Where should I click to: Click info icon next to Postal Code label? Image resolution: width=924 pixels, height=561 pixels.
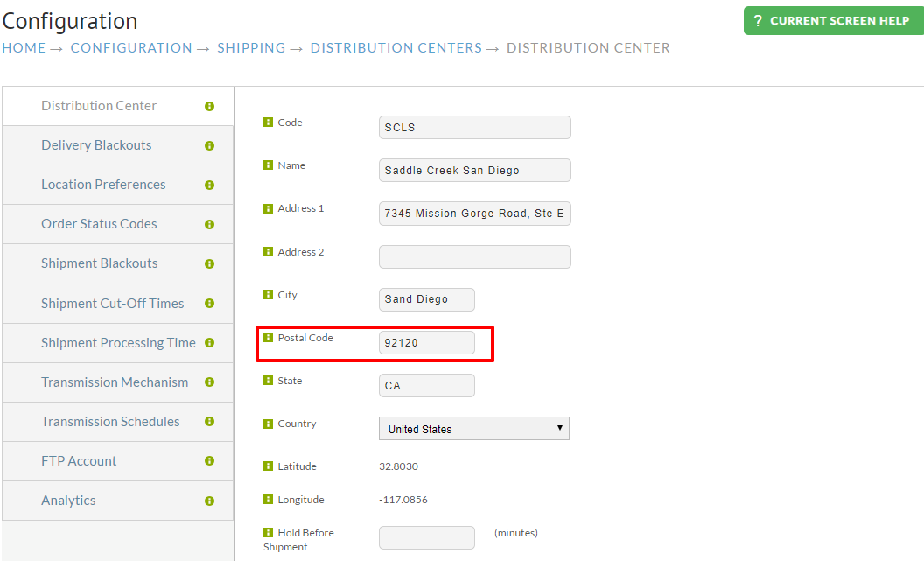point(268,338)
